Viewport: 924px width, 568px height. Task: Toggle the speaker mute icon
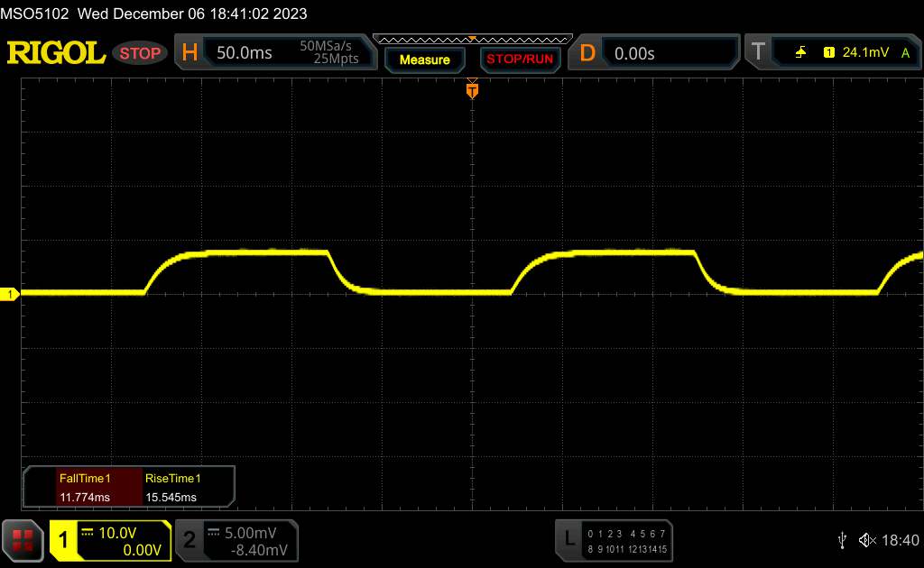click(867, 540)
